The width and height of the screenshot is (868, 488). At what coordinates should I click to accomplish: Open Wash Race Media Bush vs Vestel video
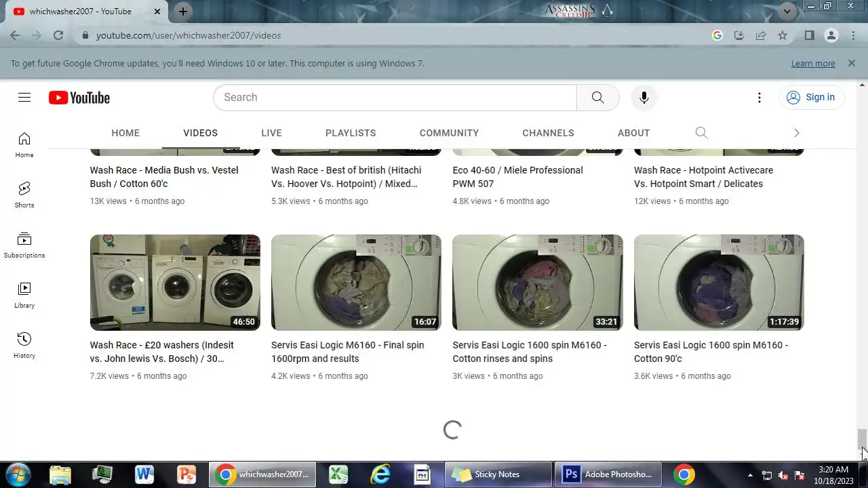[164, 177]
